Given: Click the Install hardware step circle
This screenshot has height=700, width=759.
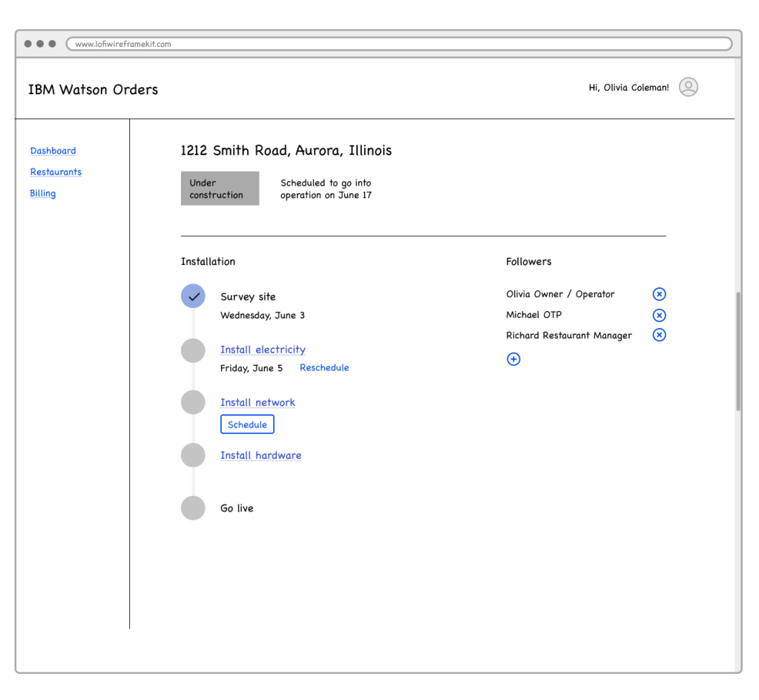Looking at the screenshot, I should coord(193,455).
